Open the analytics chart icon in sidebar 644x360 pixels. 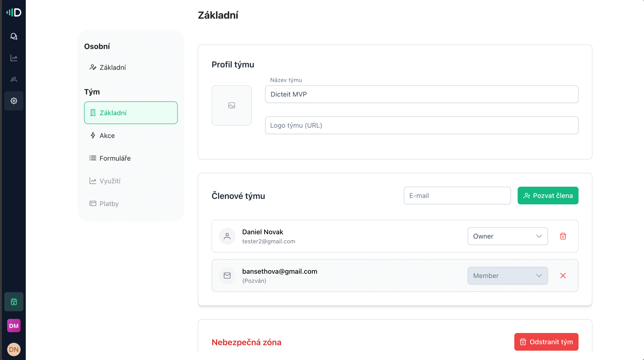point(14,58)
